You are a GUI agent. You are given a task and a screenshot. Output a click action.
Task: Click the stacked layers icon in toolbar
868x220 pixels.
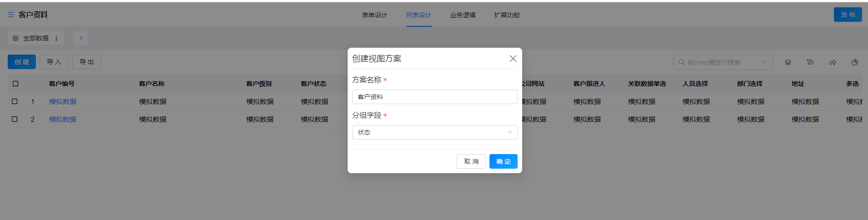point(788,62)
